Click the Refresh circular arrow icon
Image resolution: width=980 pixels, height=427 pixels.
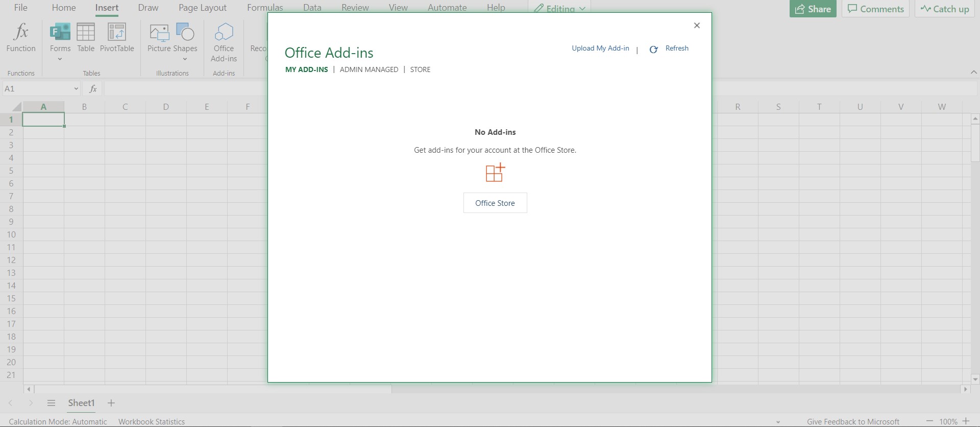[653, 50]
